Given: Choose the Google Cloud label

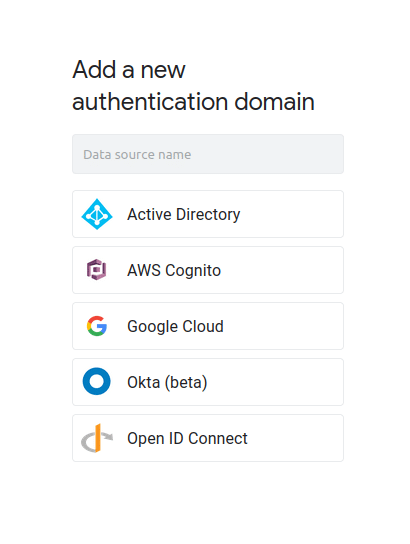Looking at the screenshot, I should tap(175, 326).
